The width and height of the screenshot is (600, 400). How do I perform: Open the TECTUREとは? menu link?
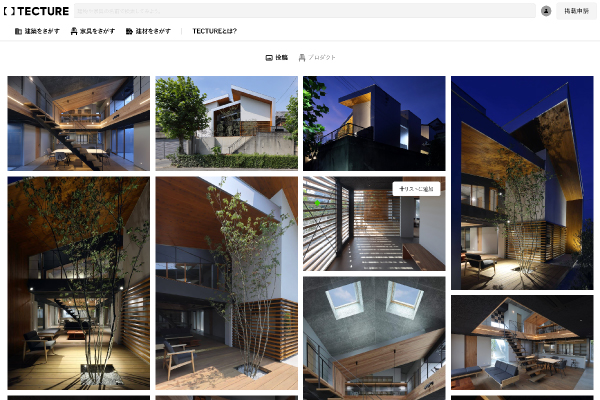pos(214,31)
